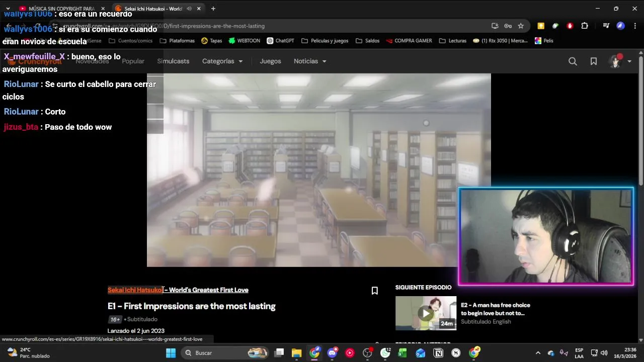Go to the Popular section
The width and height of the screenshot is (644, 362).
click(133, 61)
